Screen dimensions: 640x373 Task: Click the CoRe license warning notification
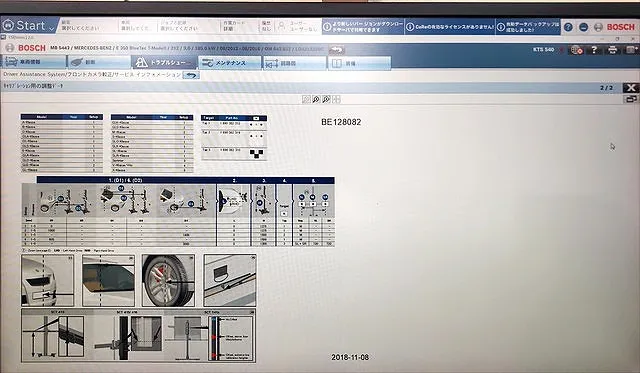[450, 27]
